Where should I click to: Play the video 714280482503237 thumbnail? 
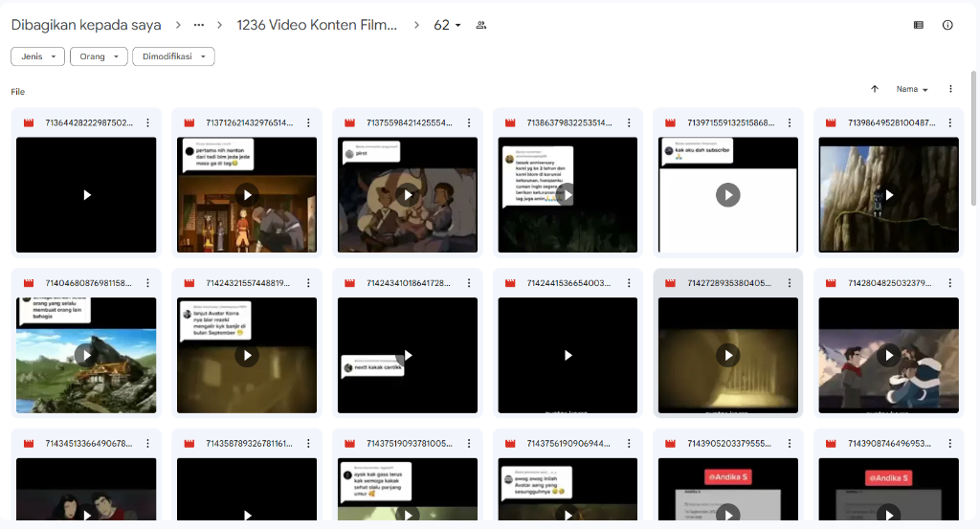pos(888,356)
